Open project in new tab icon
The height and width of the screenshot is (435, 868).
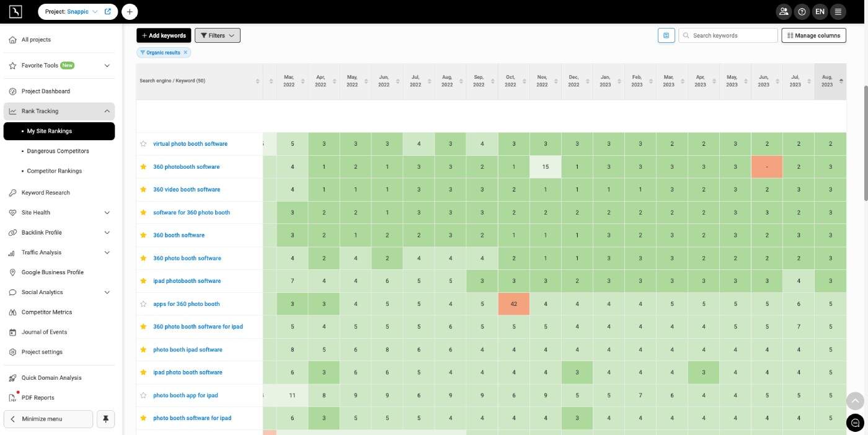(x=108, y=11)
